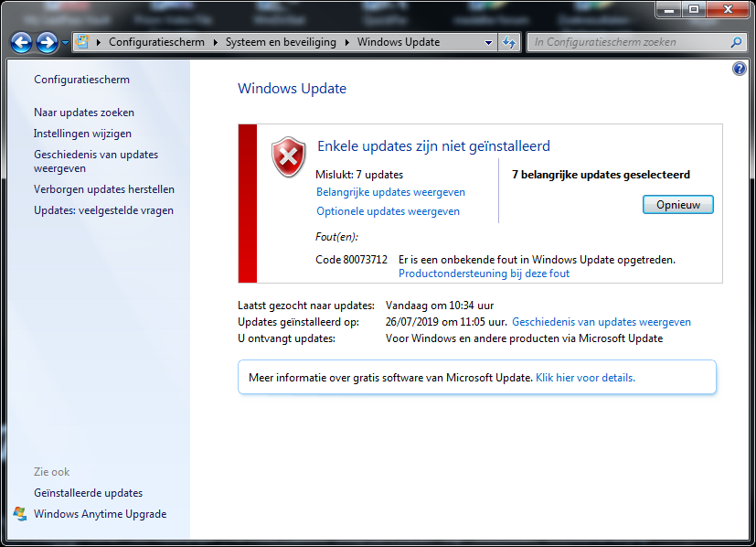Go forward with the Forward arrow button
The image size is (756, 547).
(x=47, y=42)
